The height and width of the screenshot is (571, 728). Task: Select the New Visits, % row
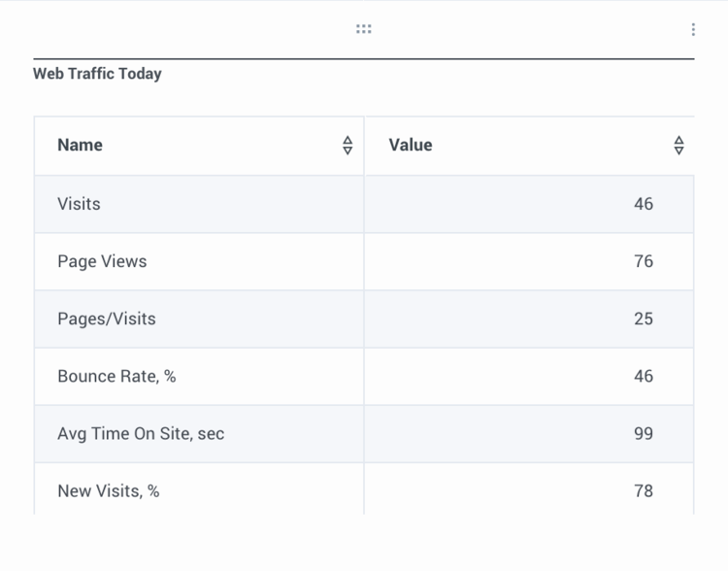[x=364, y=488]
